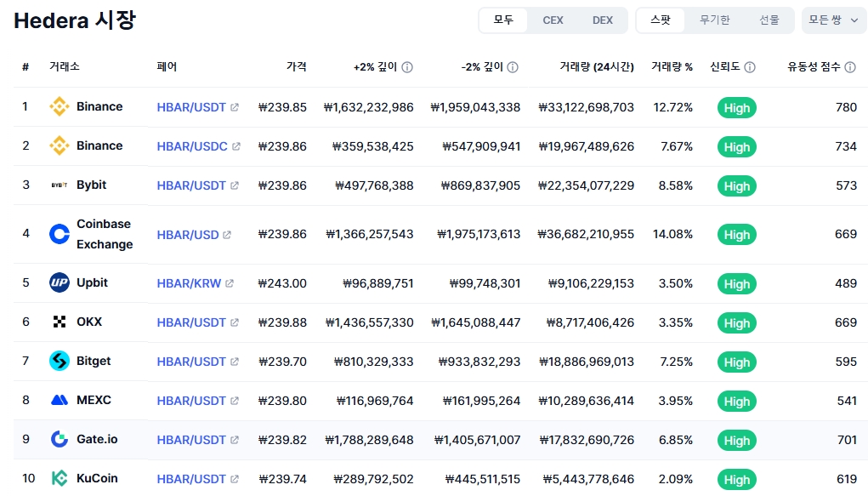The width and height of the screenshot is (868, 496).
Task: Click the Upbit price ₩243.00
Action: 282,283
